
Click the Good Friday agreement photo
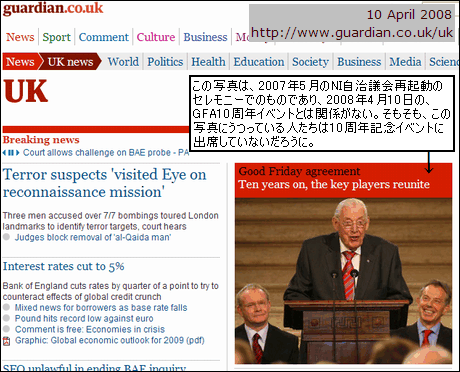tap(343, 281)
